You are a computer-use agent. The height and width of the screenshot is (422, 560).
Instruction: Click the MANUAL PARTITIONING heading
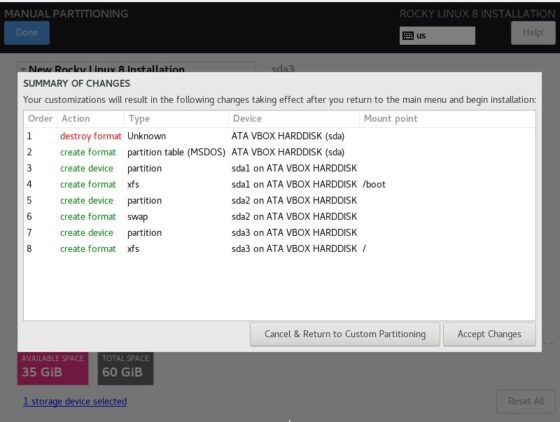tap(66, 14)
